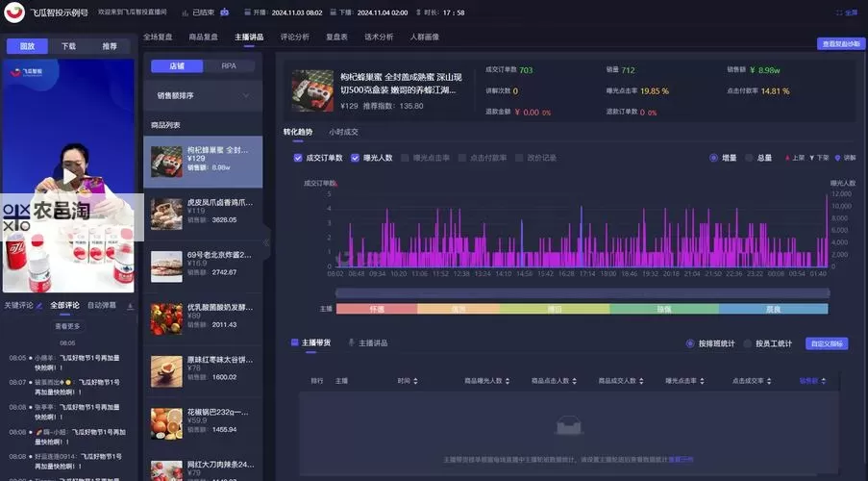Switch to the 话术分析 tab
This screenshot has height=481, width=868.
[379, 38]
